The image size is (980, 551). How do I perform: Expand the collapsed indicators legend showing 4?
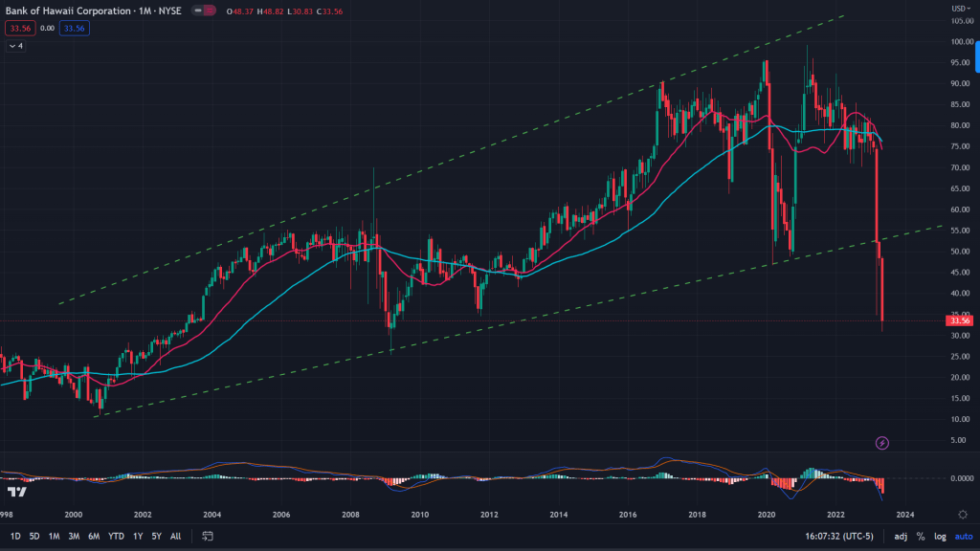click(x=15, y=45)
